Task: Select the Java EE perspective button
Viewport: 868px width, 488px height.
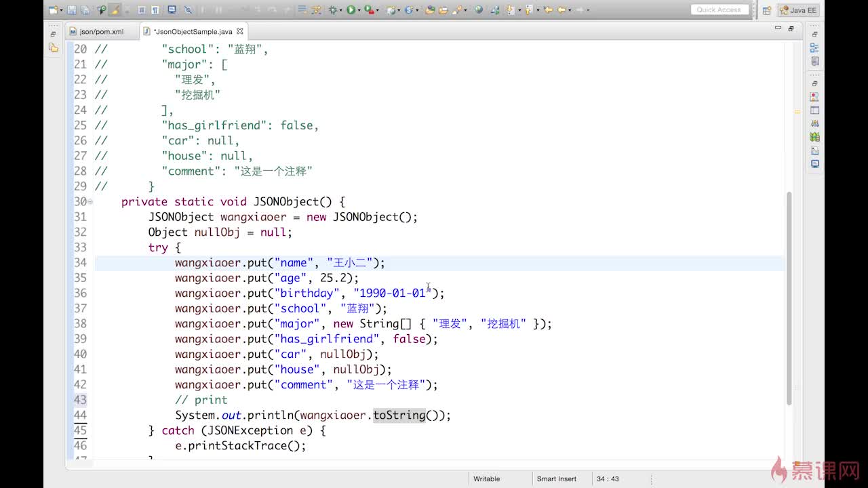Action: [x=799, y=10]
